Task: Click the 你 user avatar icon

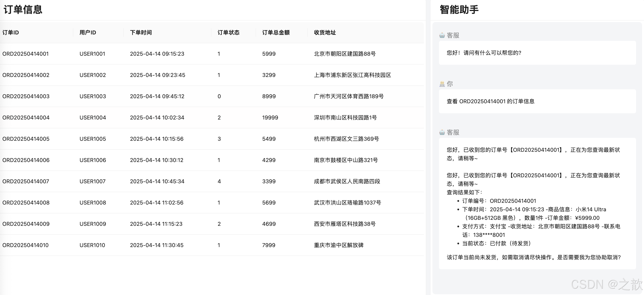Action: pos(442,84)
